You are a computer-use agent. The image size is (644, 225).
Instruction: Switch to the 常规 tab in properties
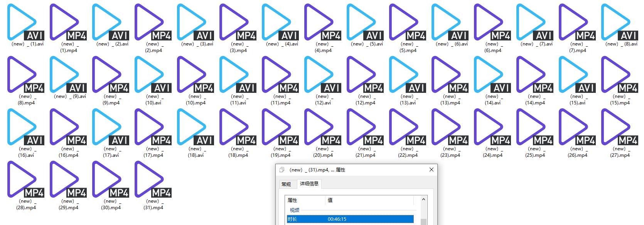(x=286, y=184)
